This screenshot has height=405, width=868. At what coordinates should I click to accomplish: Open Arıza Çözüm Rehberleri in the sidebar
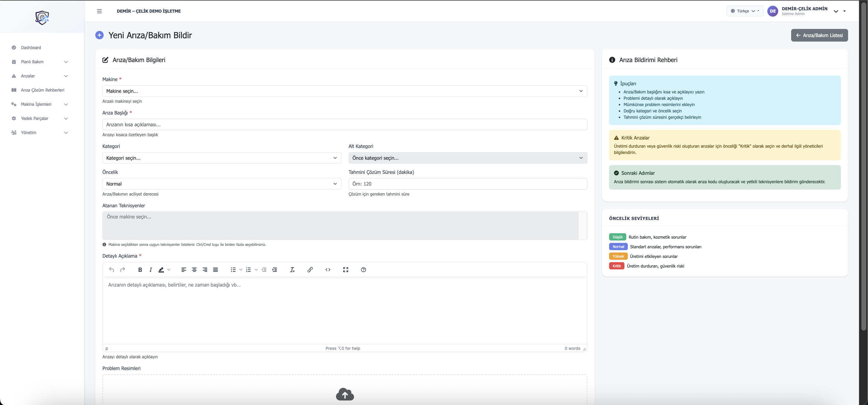pos(42,90)
